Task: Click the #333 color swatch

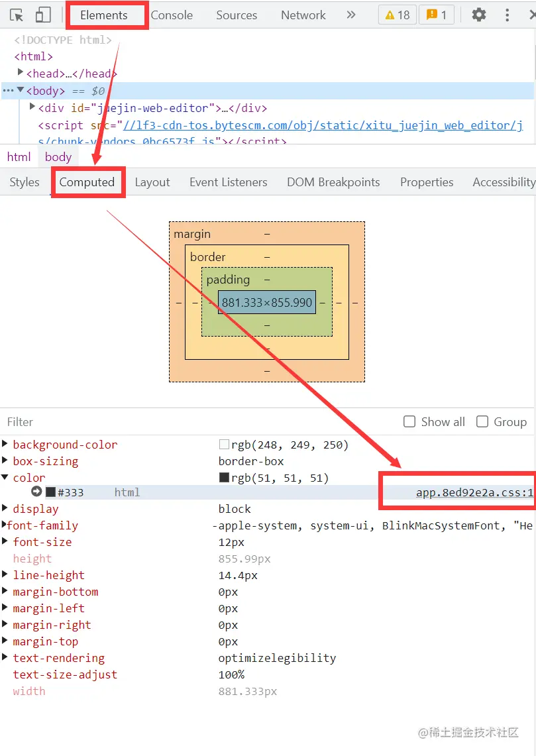Action: (x=50, y=492)
